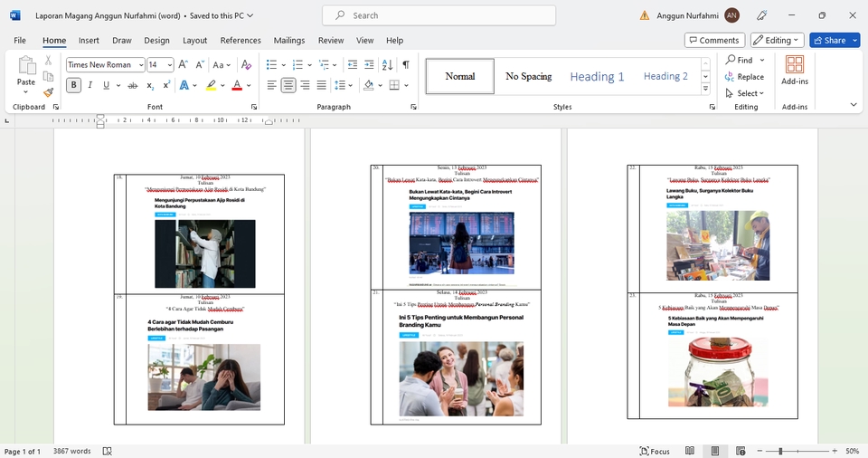Viewport: 868px width, 458px height.
Task: Click Replace in Editing group
Action: click(744, 77)
